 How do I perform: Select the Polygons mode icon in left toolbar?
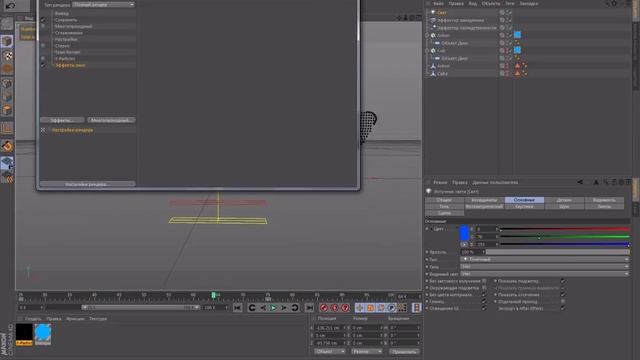coord(7,110)
